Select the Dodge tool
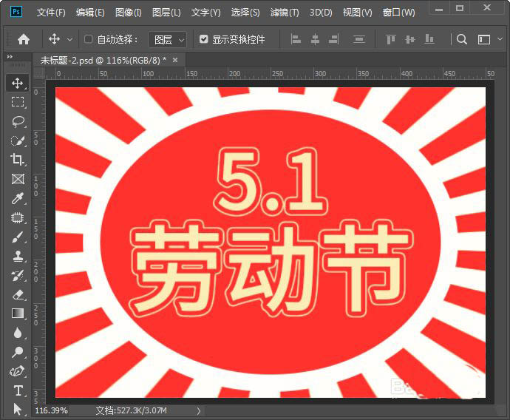This screenshot has width=510, height=420. click(x=18, y=352)
